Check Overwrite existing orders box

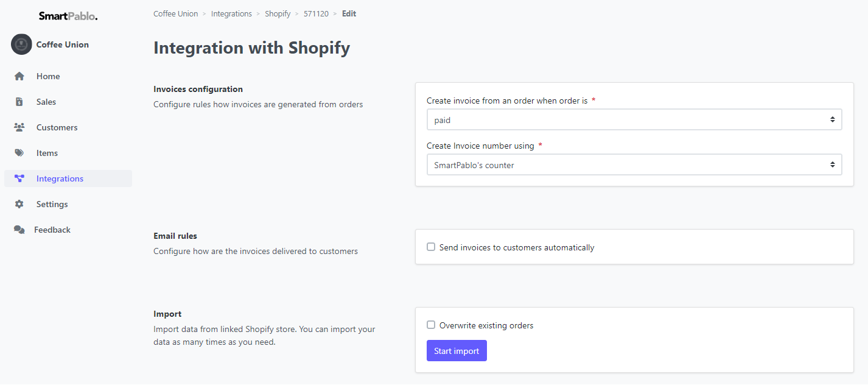(431, 325)
